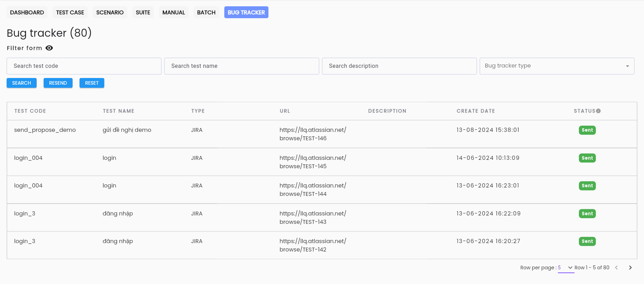Viewport: 644px width, 284px height.
Task: Open the Row per page dropdown
Action: click(566, 268)
